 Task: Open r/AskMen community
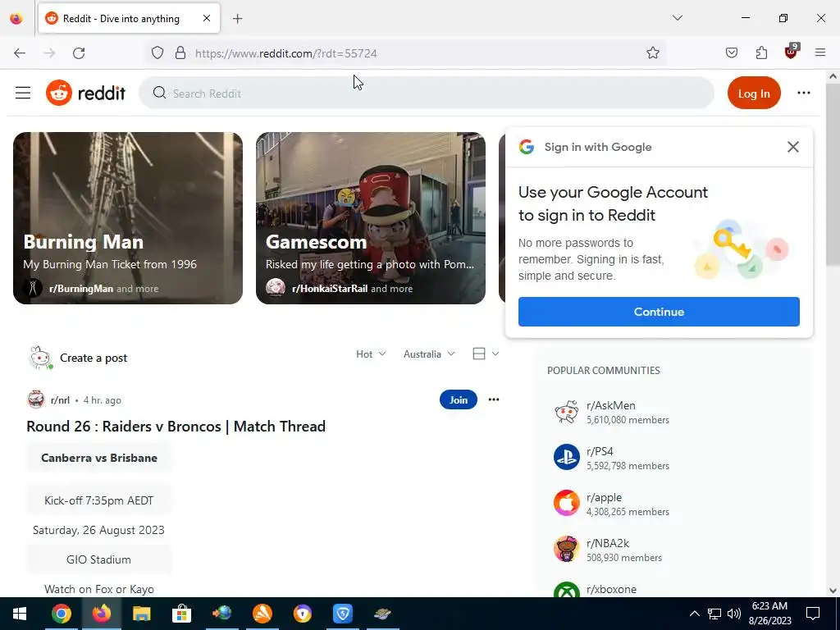[x=610, y=405]
